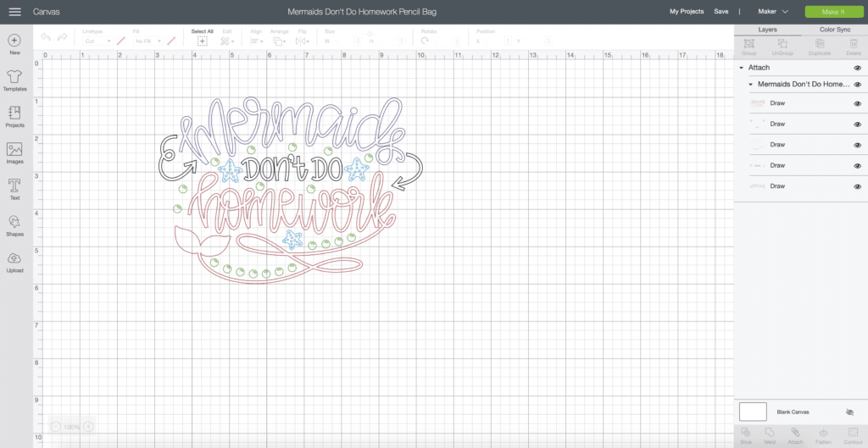Switch to the Layers tab
868x448 pixels.
tap(767, 30)
